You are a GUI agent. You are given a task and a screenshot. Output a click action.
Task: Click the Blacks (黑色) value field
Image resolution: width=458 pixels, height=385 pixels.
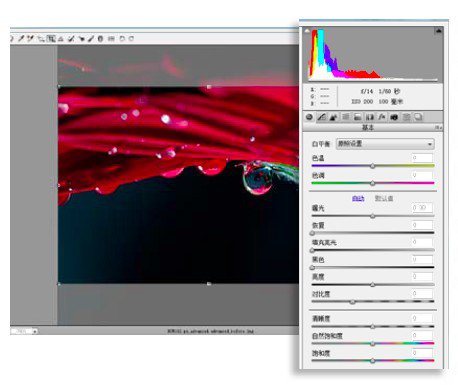(422, 259)
